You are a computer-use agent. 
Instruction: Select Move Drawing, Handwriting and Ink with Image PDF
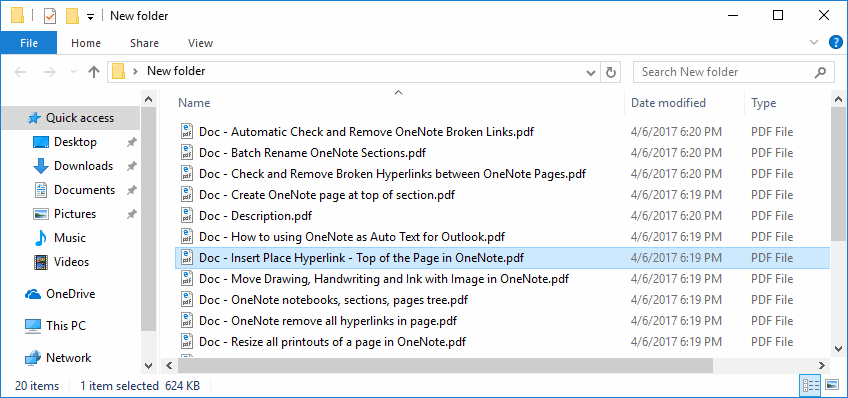tap(384, 279)
